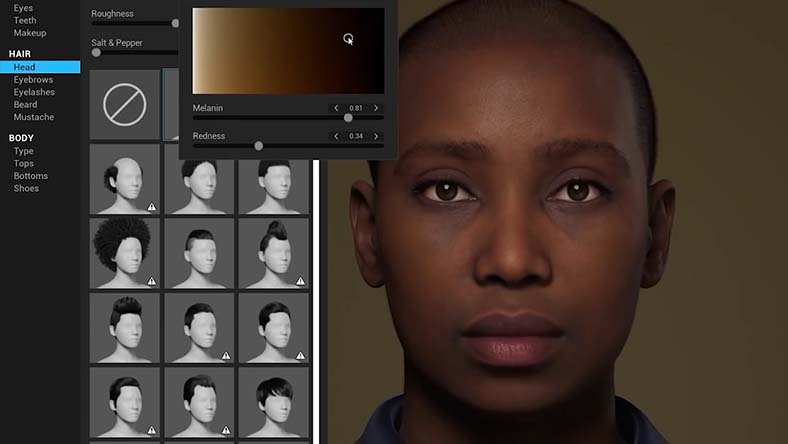Viewport: 788px width, 444px height.
Task: Pick the afro hairstyle thumbnail
Action: coord(125,253)
